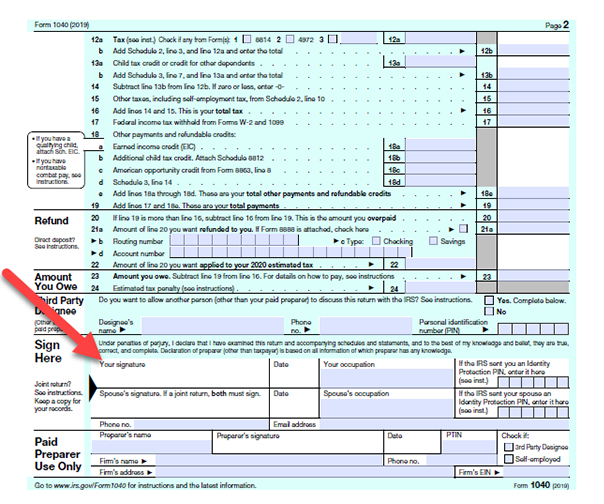604x504 pixels.
Task: Click the Designee's name field
Action: [212, 326]
